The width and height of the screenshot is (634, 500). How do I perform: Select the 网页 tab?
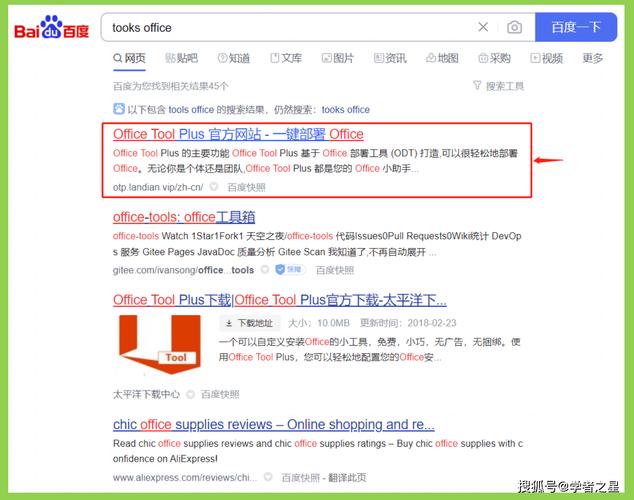[129, 58]
